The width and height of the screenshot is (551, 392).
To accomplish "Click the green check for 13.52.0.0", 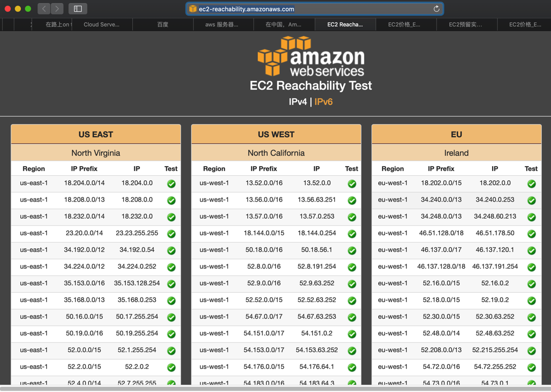I will tap(352, 184).
